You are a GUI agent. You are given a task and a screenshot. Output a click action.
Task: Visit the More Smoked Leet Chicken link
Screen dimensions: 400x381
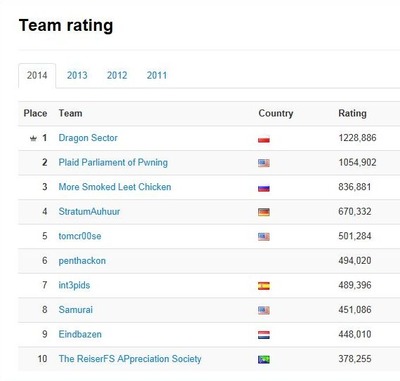(115, 187)
